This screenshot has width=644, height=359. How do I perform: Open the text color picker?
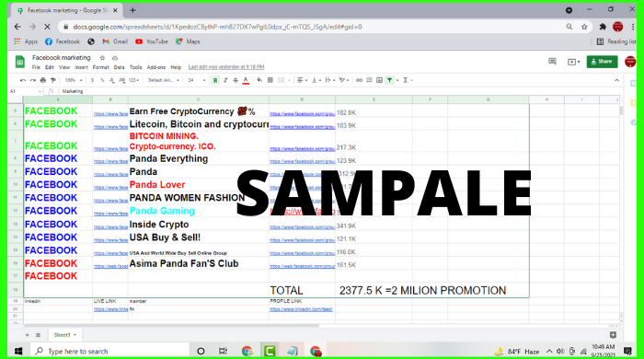coord(246,80)
